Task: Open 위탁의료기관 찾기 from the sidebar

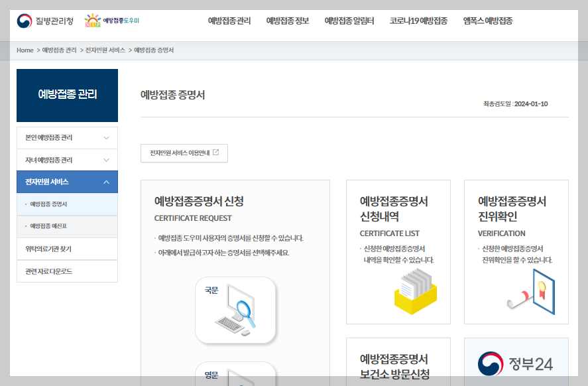Action: coord(66,249)
